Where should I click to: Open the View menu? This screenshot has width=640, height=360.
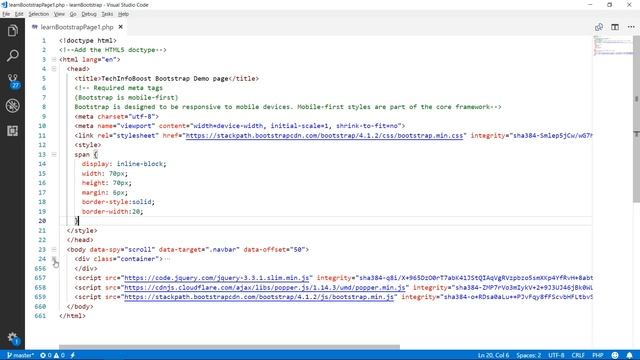[59, 14]
